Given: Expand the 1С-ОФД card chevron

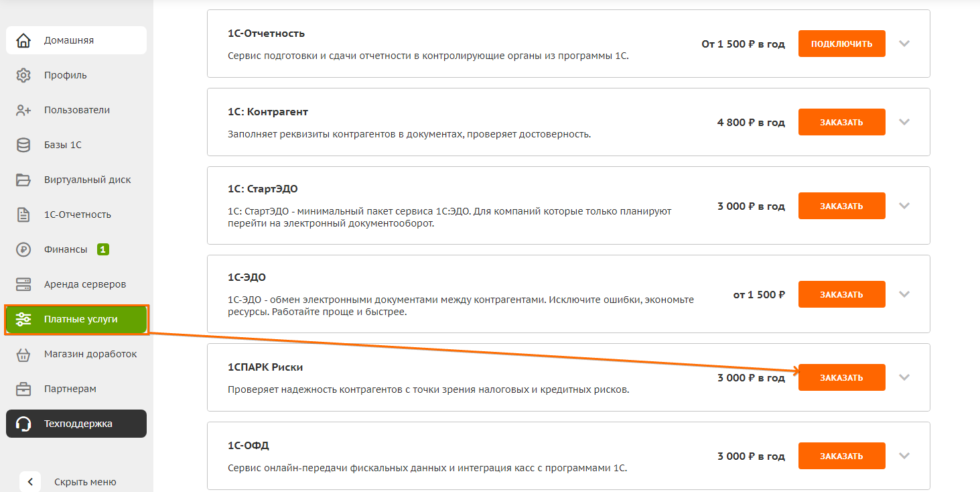Looking at the screenshot, I should 904,456.
